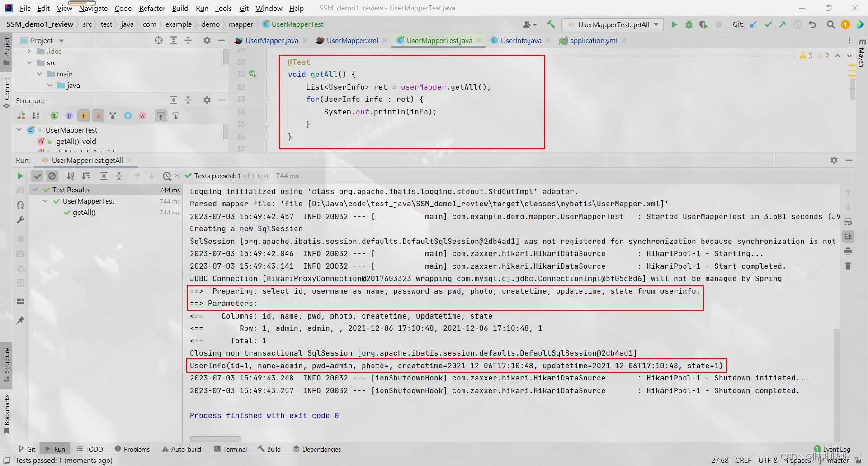
Task: Collapse the java folder node
Action: click(x=50, y=85)
